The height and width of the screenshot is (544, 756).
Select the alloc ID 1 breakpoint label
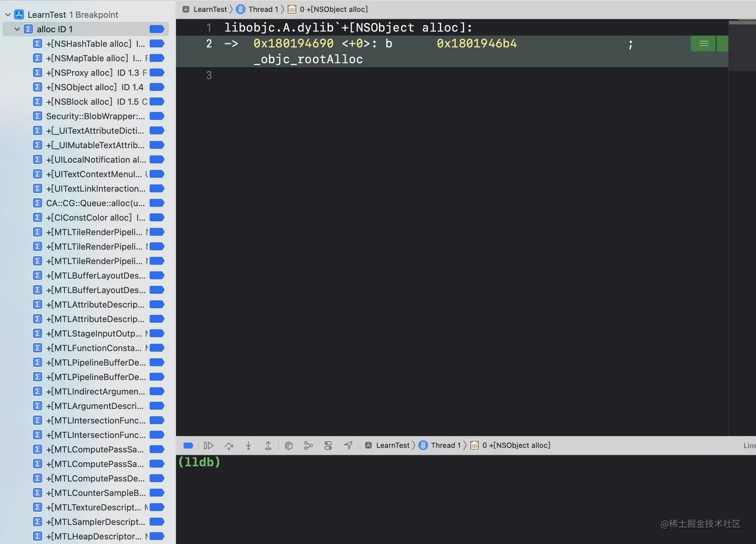coord(54,29)
